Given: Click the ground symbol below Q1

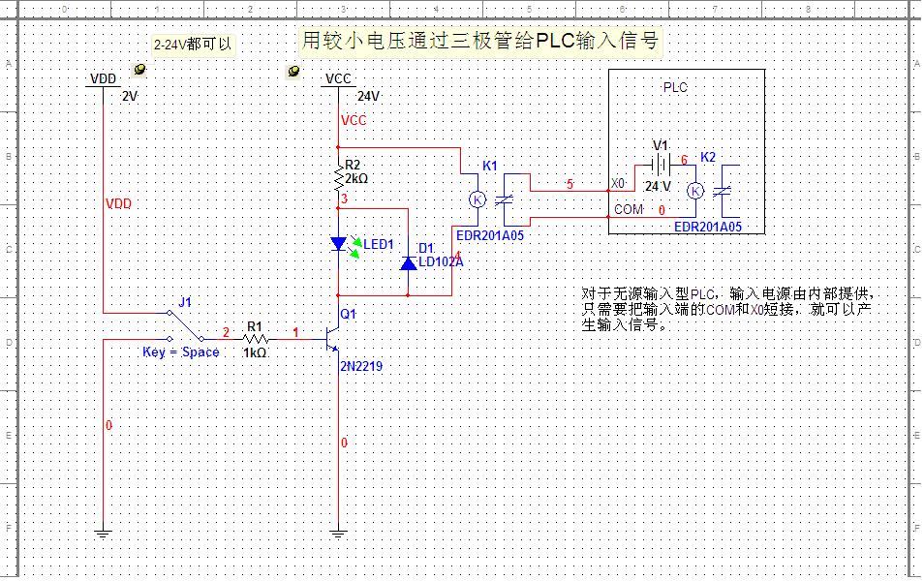Looking at the screenshot, I should [x=338, y=531].
